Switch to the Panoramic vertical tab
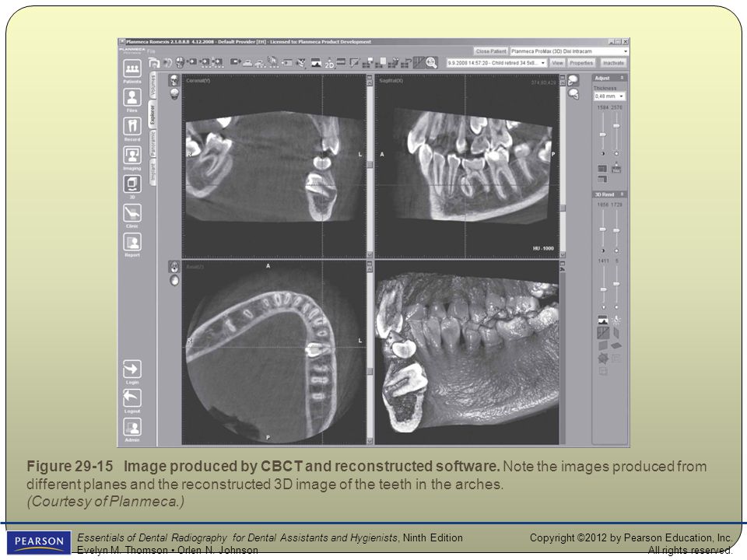This screenshot has width=747, height=560. [153, 143]
